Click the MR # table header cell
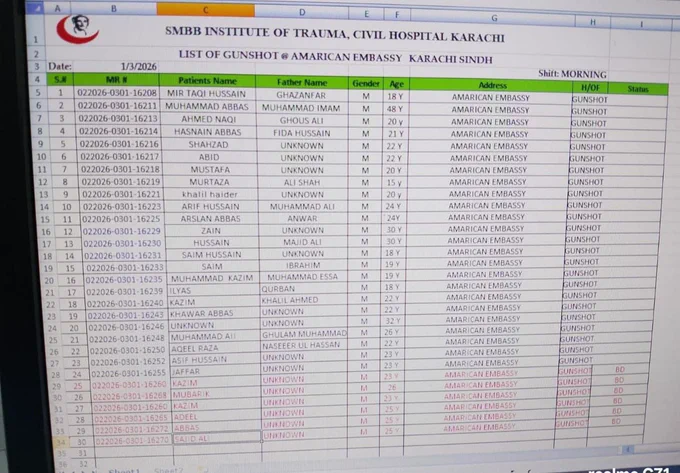 tap(116, 80)
